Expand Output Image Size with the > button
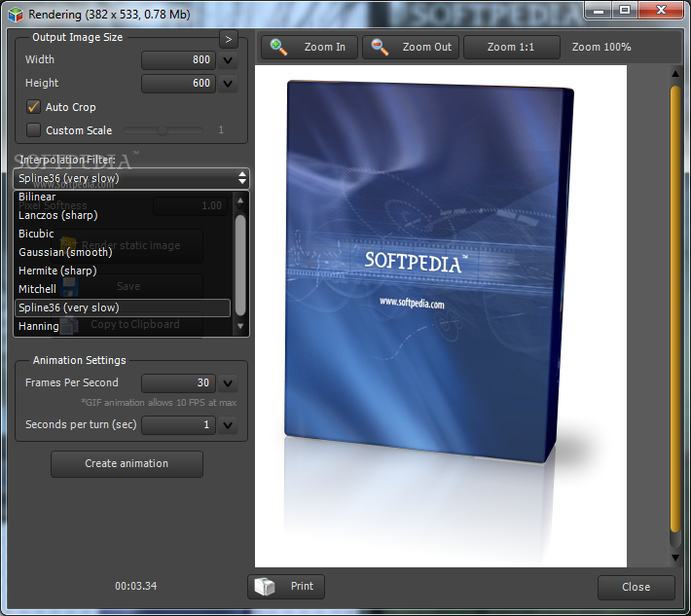 pyautogui.click(x=229, y=40)
